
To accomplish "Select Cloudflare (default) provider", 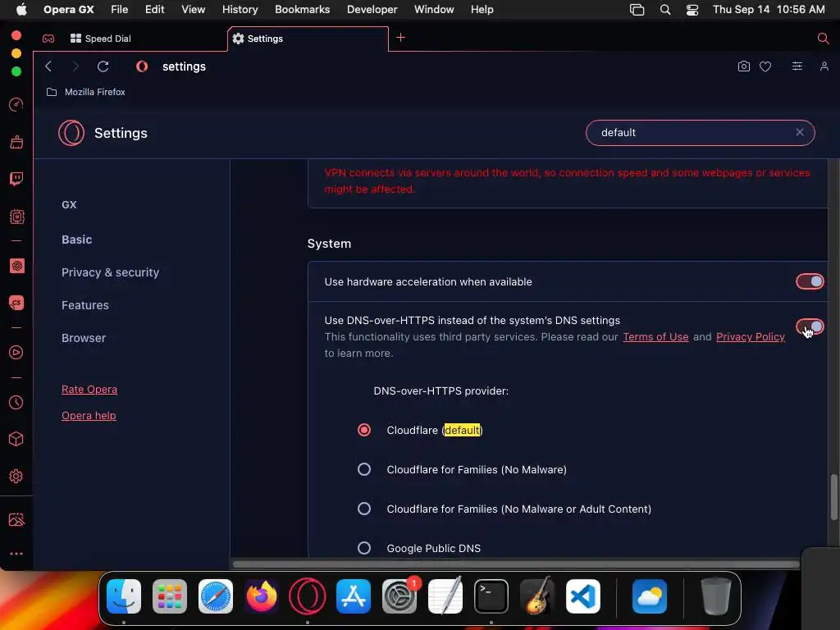I will (363, 430).
